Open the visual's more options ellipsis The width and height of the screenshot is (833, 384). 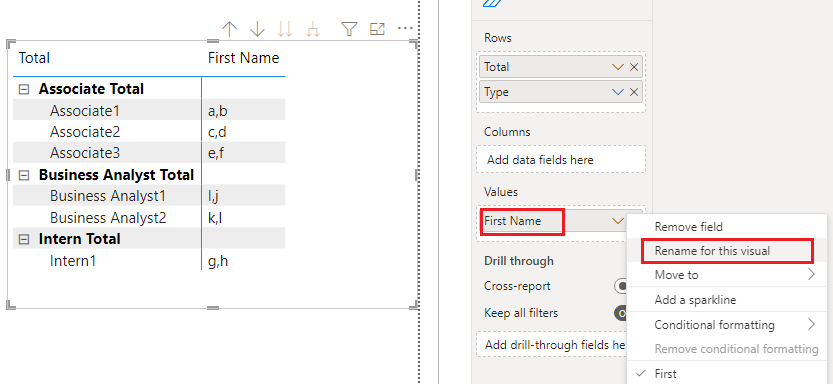tap(405, 28)
